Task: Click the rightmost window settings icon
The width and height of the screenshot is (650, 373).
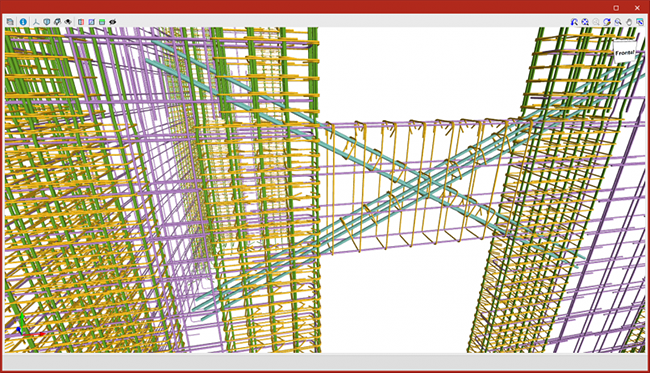Action: click(640, 22)
